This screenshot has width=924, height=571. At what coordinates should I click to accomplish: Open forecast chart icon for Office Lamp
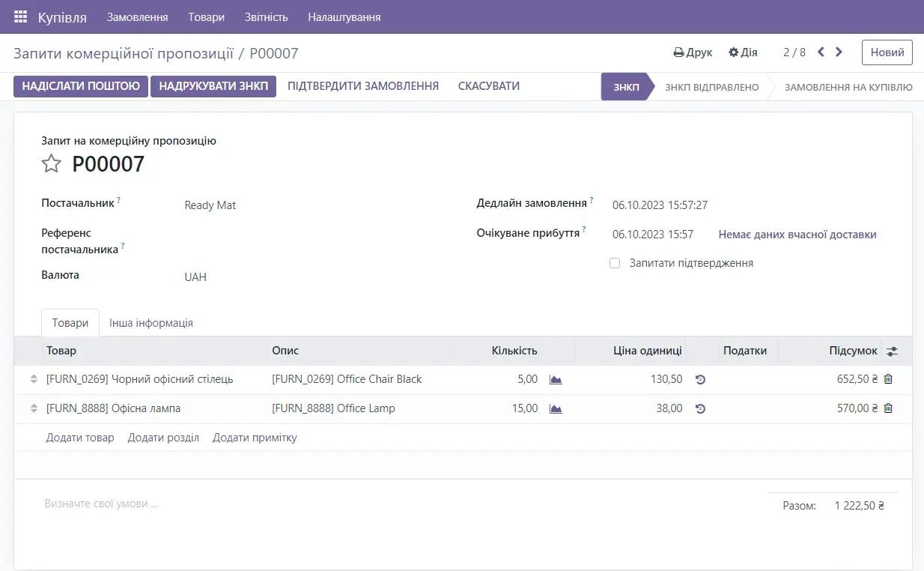point(556,408)
